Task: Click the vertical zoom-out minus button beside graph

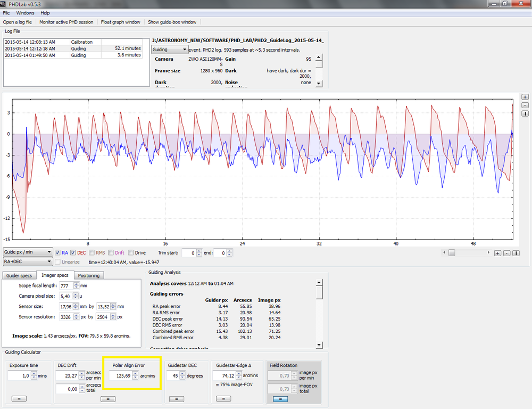Action: (x=525, y=105)
